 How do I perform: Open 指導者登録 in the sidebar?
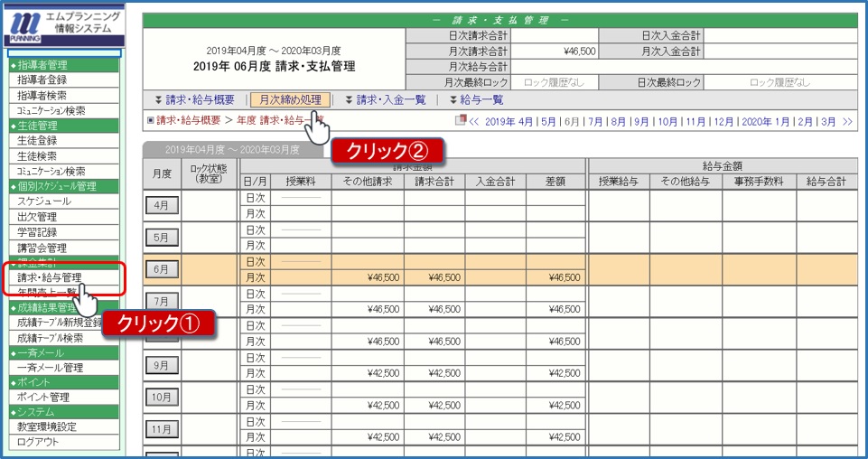[x=42, y=80]
